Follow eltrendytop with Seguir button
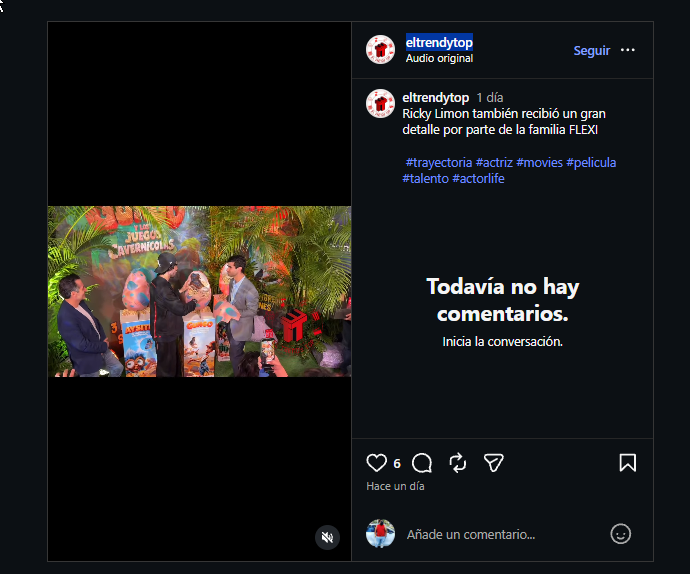This screenshot has height=574, width=690. pyautogui.click(x=591, y=51)
